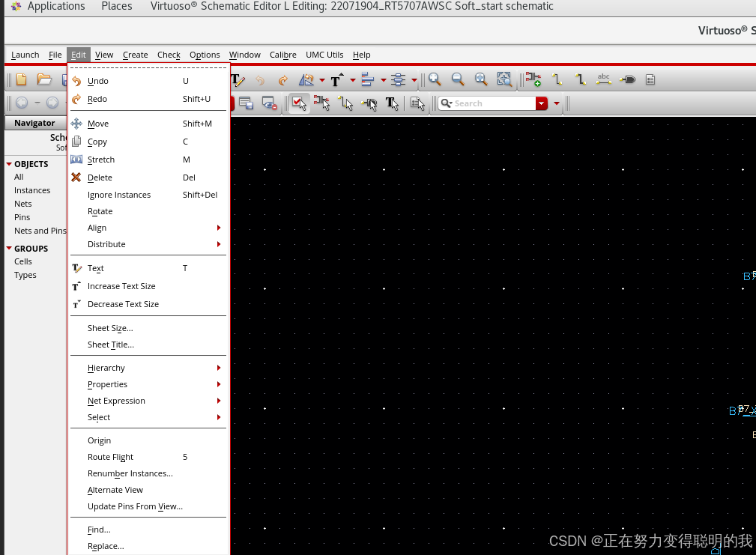The image size is (756, 555).
Task: Click the distribute objects toolbar icon
Action: (x=399, y=79)
